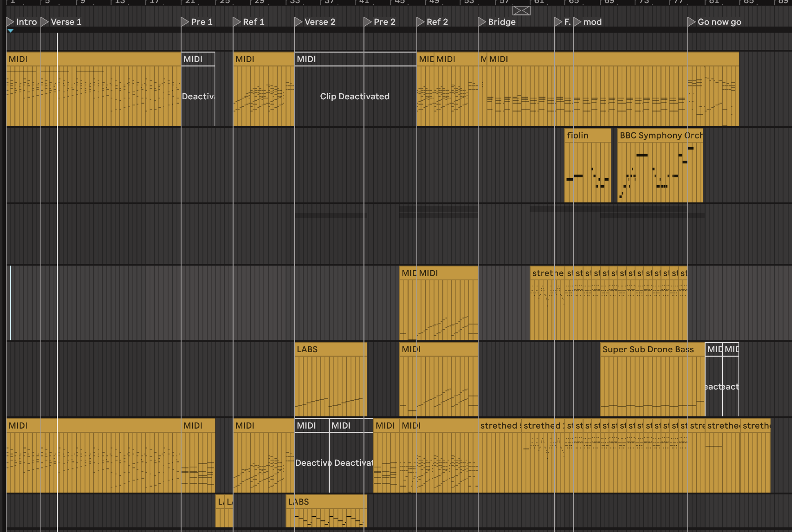Click the Ref 1 locator triangle
Viewport: 792px width, 532px height.
[x=237, y=22]
